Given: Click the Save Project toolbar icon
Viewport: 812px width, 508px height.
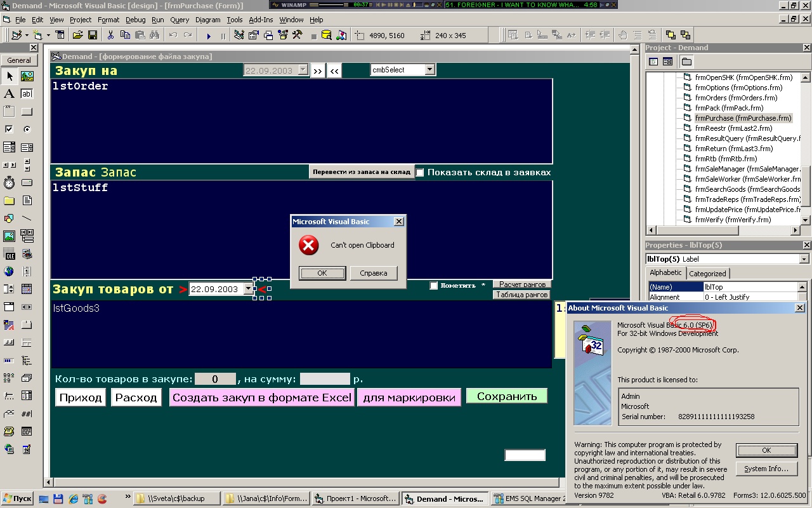Looking at the screenshot, I should 93,36.
